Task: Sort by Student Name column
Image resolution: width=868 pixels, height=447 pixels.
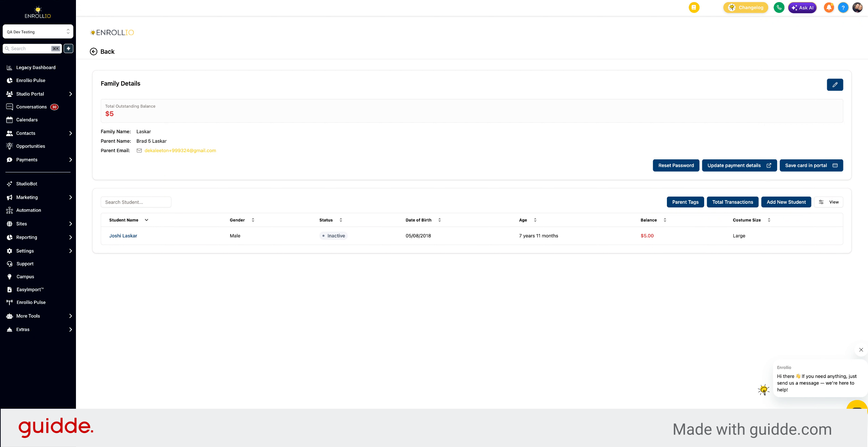Action: click(x=128, y=220)
